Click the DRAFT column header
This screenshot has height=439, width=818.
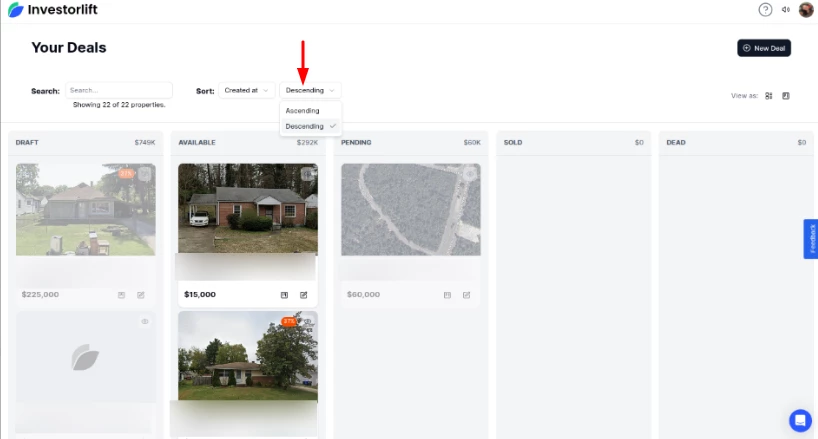[x=27, y=142]
